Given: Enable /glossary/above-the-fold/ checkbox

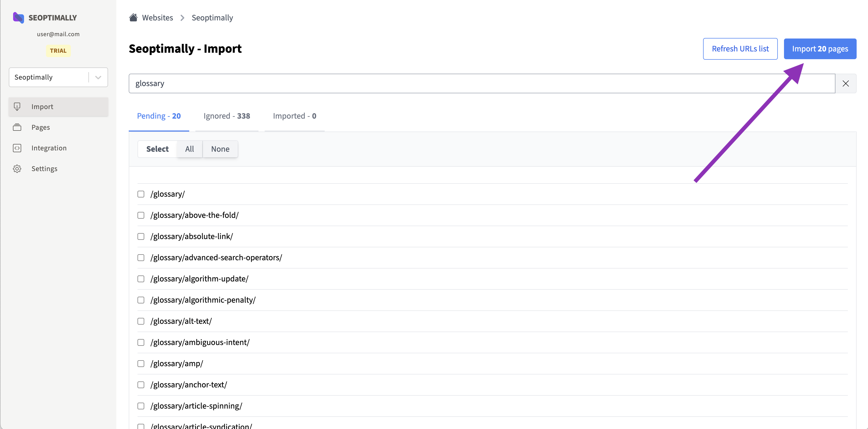Looking at the screenshot, I should point(141,215).
